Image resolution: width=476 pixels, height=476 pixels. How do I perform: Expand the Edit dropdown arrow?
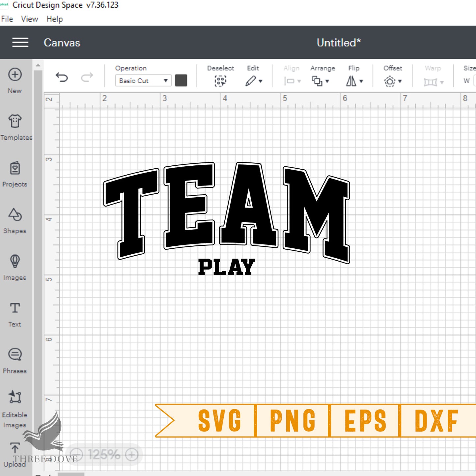point(261,81)
